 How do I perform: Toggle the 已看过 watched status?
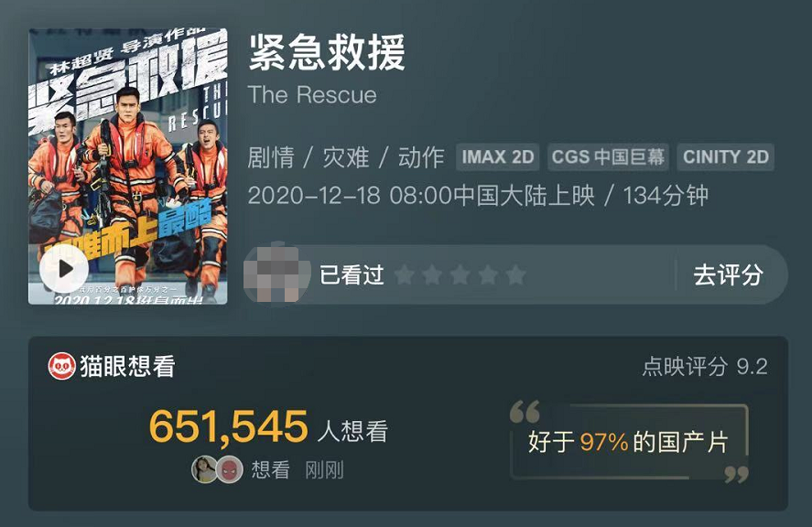352,274
